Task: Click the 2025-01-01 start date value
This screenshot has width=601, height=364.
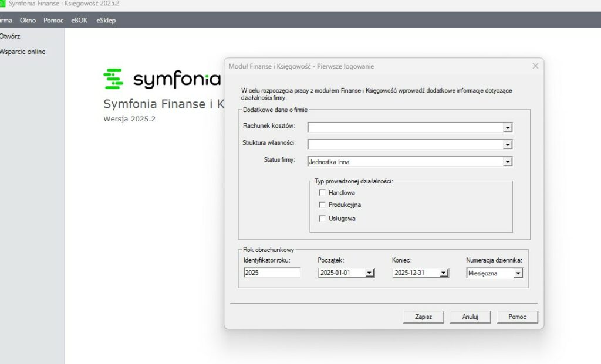Action: tap(335, 273)
